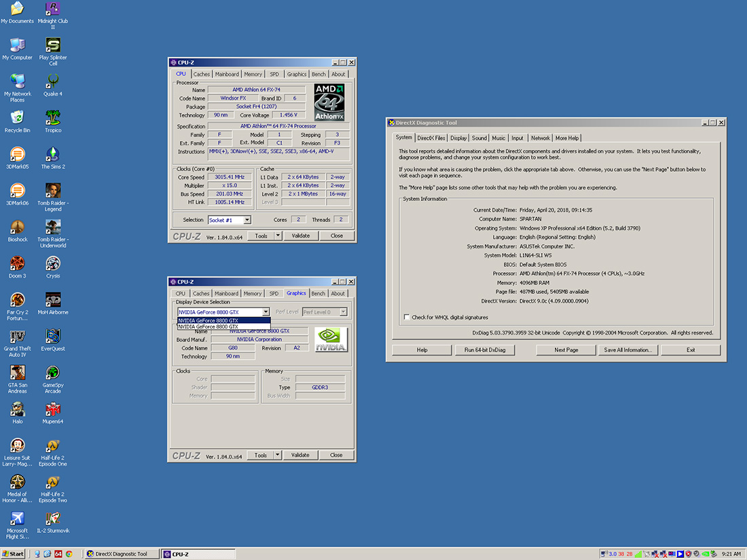Open the Quake 4 shortcut
The width and height of the screenshot is (747, 560).
pos(53,85)
